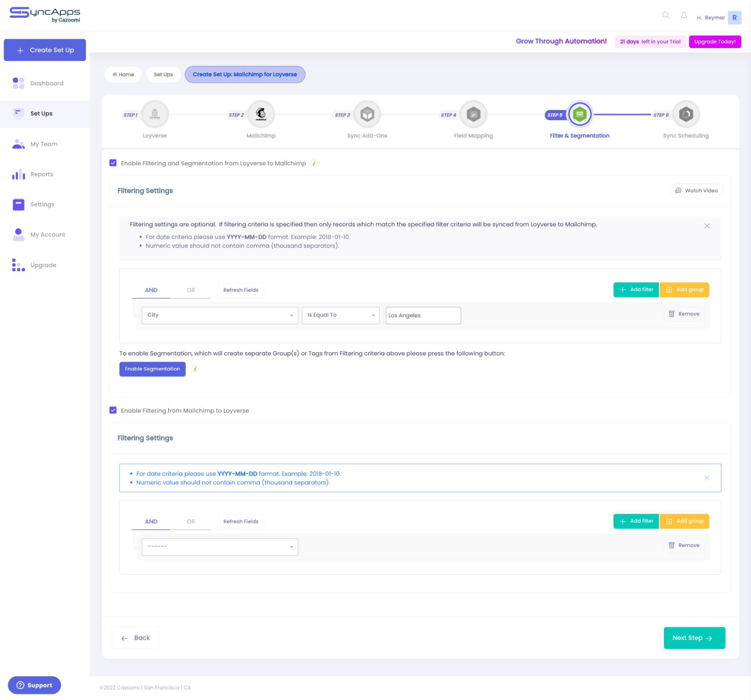Image resolution: width=751 pixels, height=700 pixels.
Task: Click the SyncApps by Cazoomi logo
Action: click(45, 15)
